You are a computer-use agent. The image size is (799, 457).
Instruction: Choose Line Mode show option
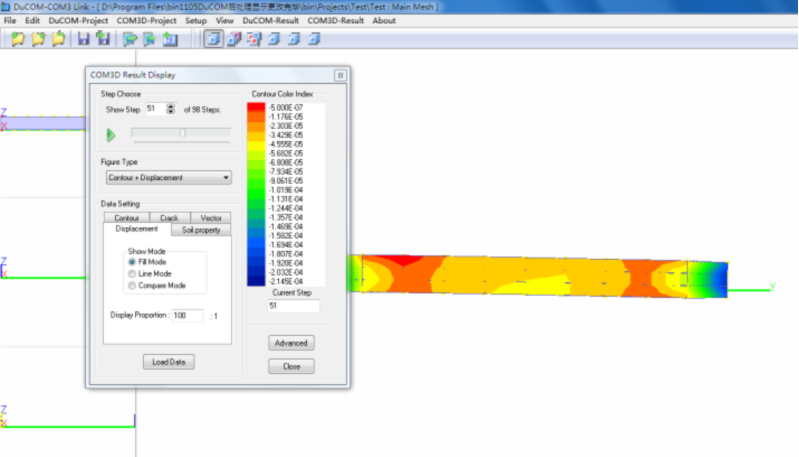tap(132, 273)
